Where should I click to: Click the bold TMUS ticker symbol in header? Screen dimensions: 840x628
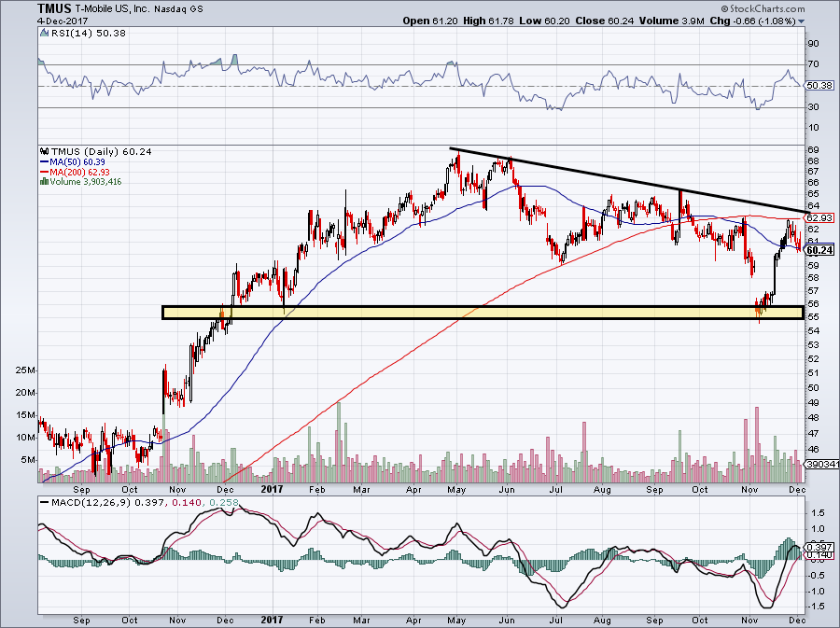(x=54, y=8)
